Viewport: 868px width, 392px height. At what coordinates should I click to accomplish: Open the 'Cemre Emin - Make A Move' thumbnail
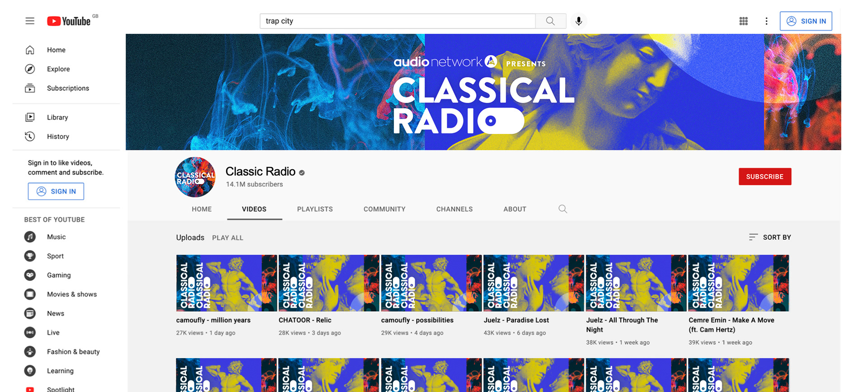[739, 283]
